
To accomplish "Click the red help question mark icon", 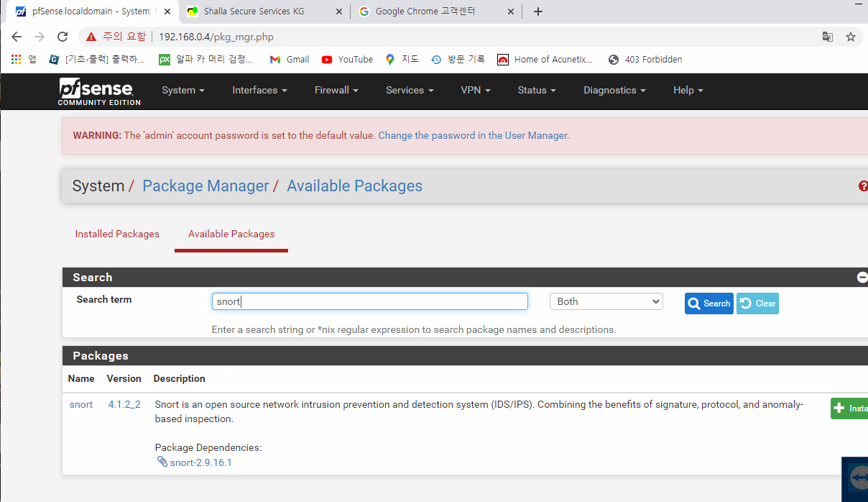I will (x=863, y=186).
